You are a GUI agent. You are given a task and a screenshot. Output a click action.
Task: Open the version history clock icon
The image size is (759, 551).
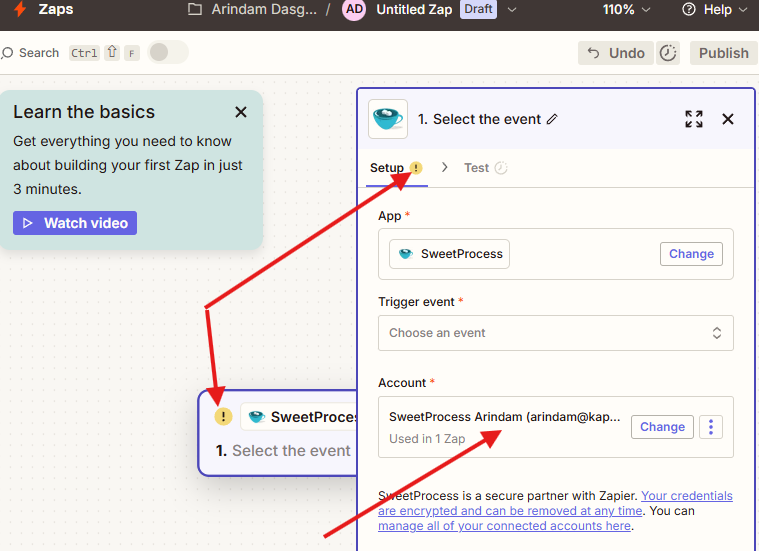(x=668, y=53)
